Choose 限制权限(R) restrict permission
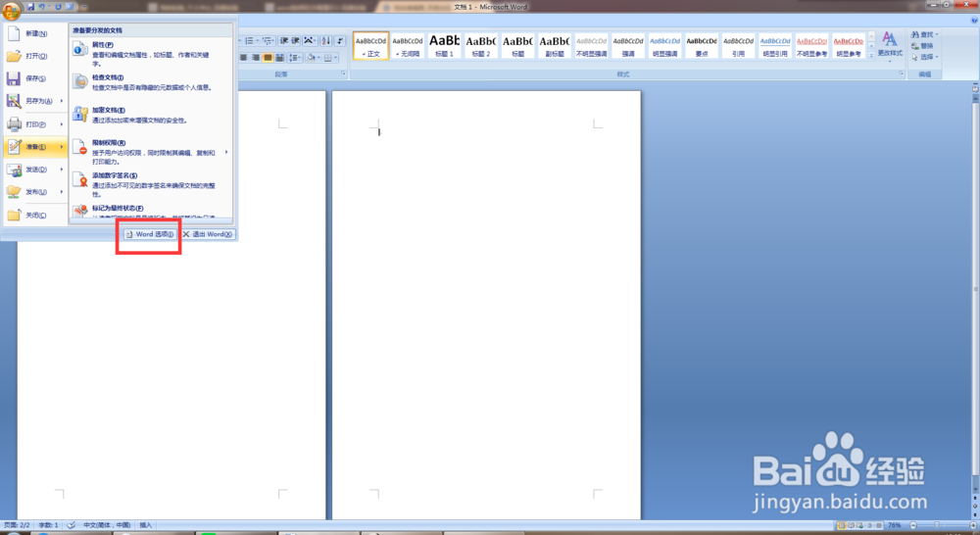 pos(150,152)
